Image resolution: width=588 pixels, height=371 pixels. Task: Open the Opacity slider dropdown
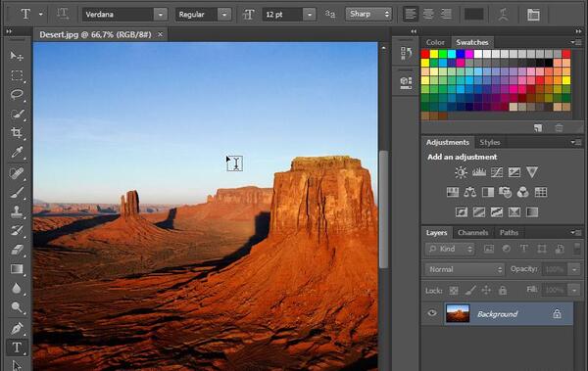(574, 269)
